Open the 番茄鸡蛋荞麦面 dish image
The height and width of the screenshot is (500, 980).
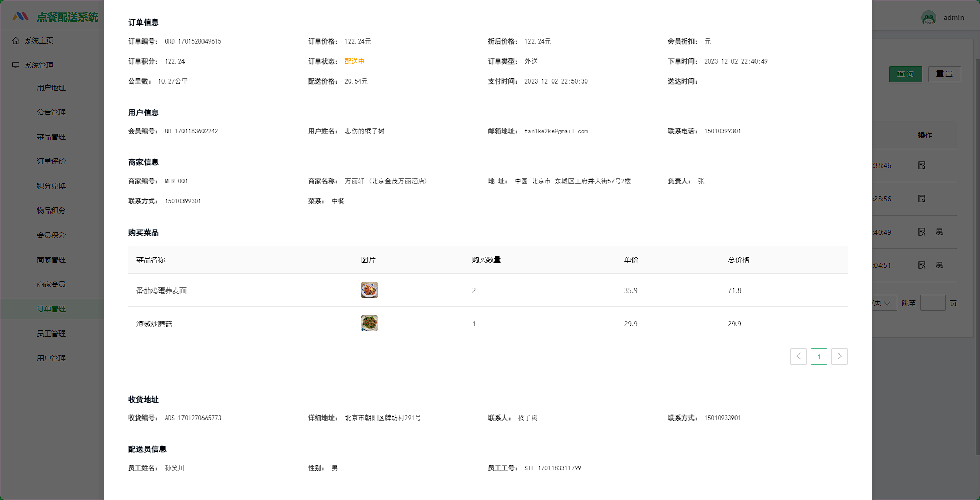pos(369,290)
